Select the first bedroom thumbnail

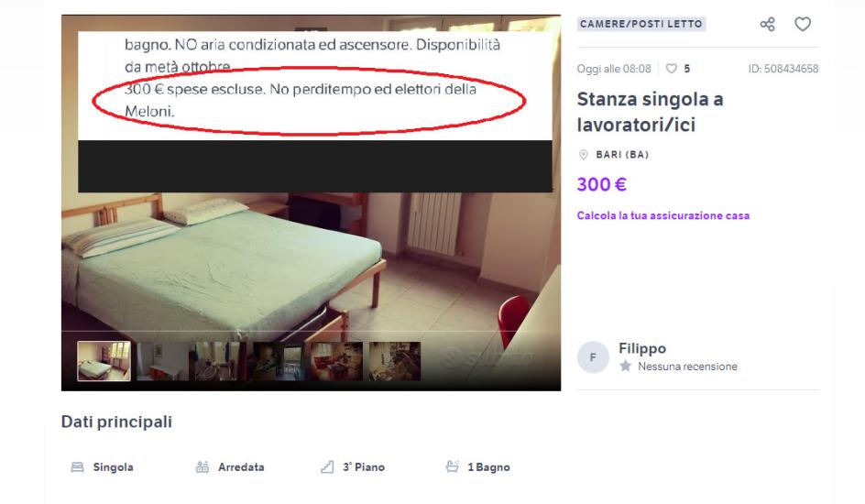(x=104, y=361)
